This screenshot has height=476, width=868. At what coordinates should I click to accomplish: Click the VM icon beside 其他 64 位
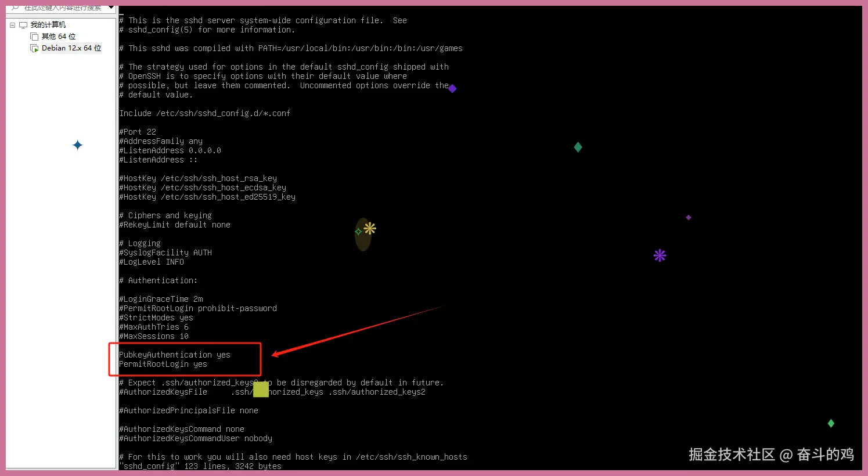pyautogui.click(x=34, y=37)
